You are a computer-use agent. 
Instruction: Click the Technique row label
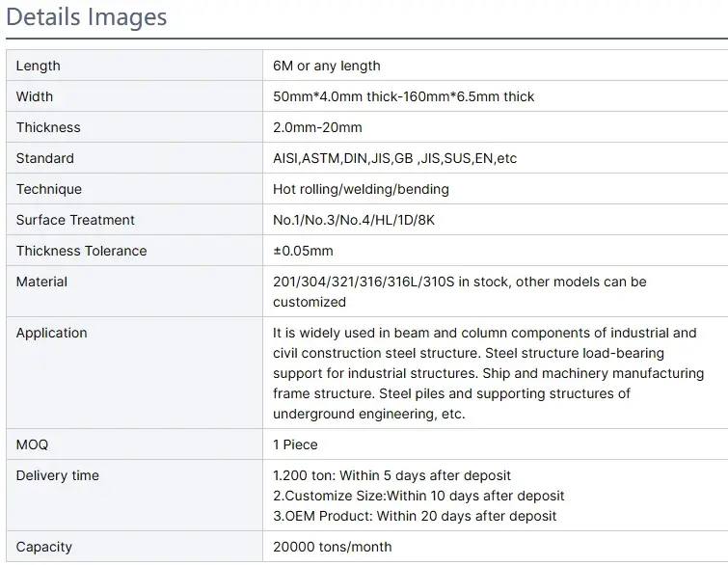click(x=49, y=189)
